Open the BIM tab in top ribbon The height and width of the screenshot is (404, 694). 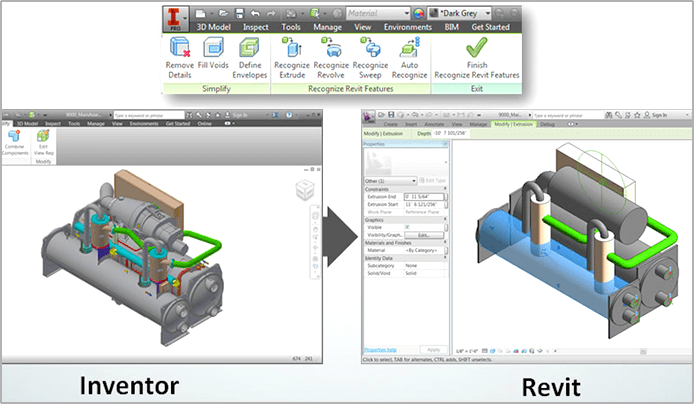point(451,27)
